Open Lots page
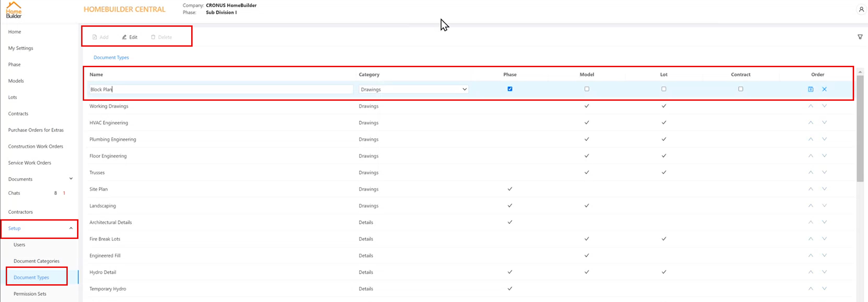The width and height of the screenshot is (868, 302). [x=13, y=97]
